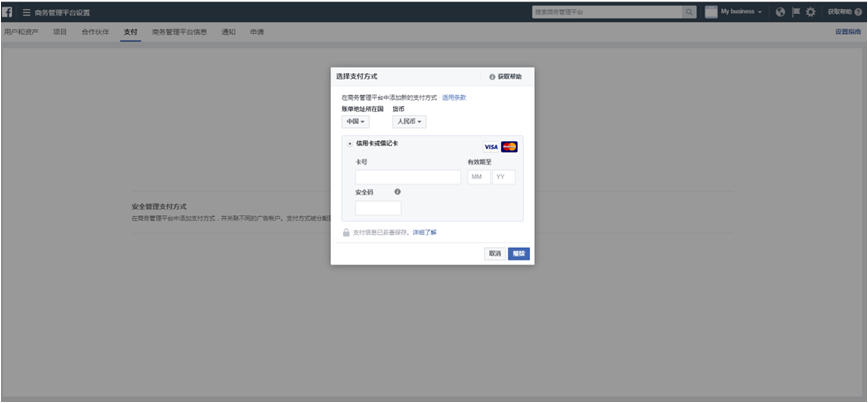Expand the My business account dropdown
Screen dimensions: 868x403
click(742, 12)
